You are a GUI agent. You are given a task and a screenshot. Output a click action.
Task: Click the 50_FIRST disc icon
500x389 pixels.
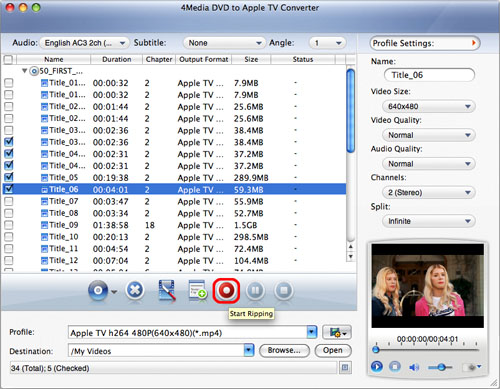pyautogui.click(x=34, y=71)
